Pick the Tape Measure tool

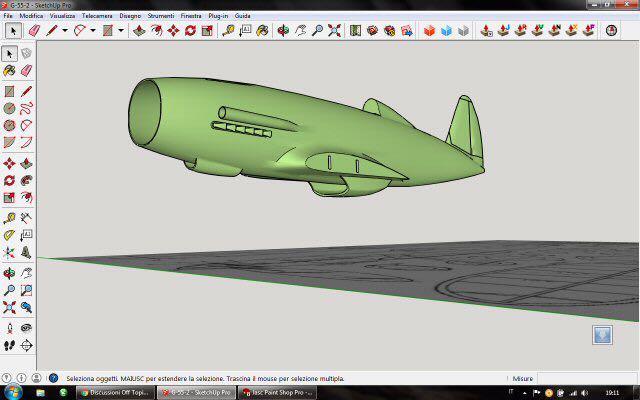(x=228, y=31)
